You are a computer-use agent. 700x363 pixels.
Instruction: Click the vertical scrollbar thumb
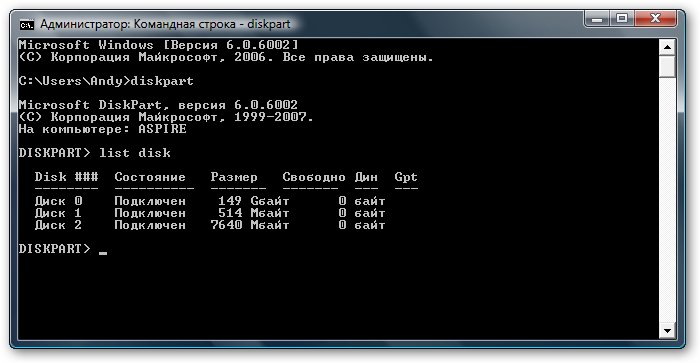(x=667, y=66)
